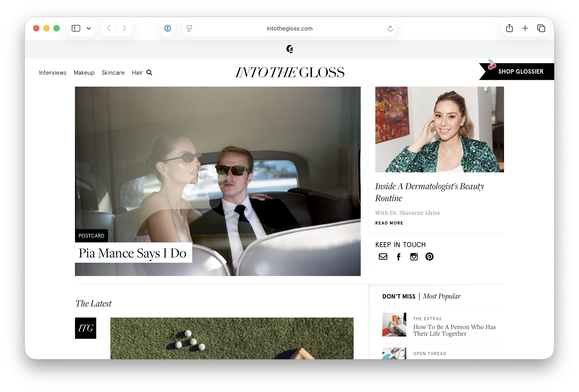Click the Safari share icon
The height and width of the screenshot is (392, 579).
[509, 28]
